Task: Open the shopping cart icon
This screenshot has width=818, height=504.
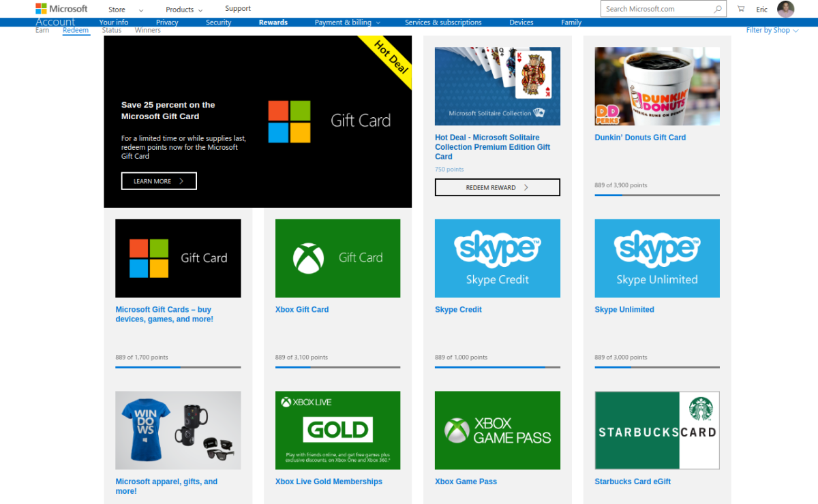Action: (741, 9)
